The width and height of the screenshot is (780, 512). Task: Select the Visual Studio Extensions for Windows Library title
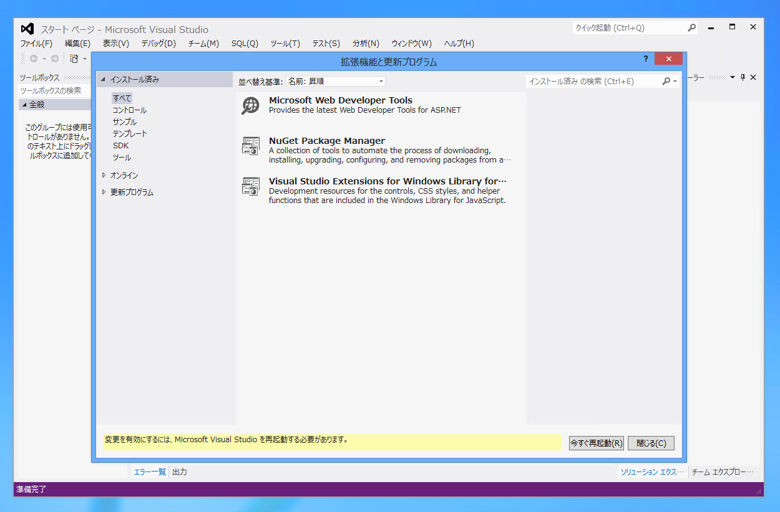coord(388,181)
